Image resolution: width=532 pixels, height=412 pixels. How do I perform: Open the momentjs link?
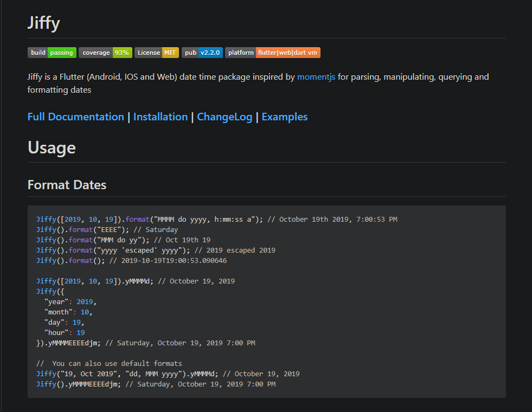316,77
